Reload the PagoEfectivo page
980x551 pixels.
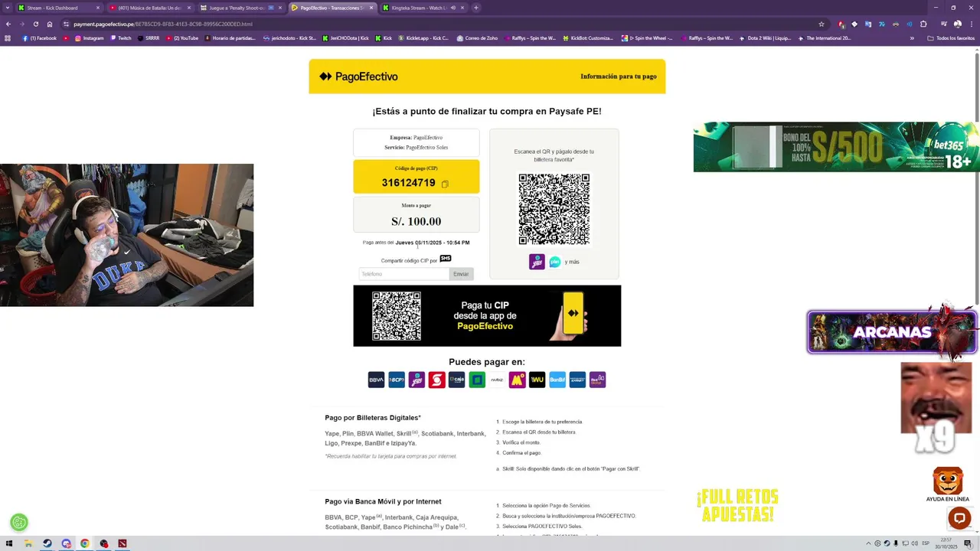click(x=35, y=24)
